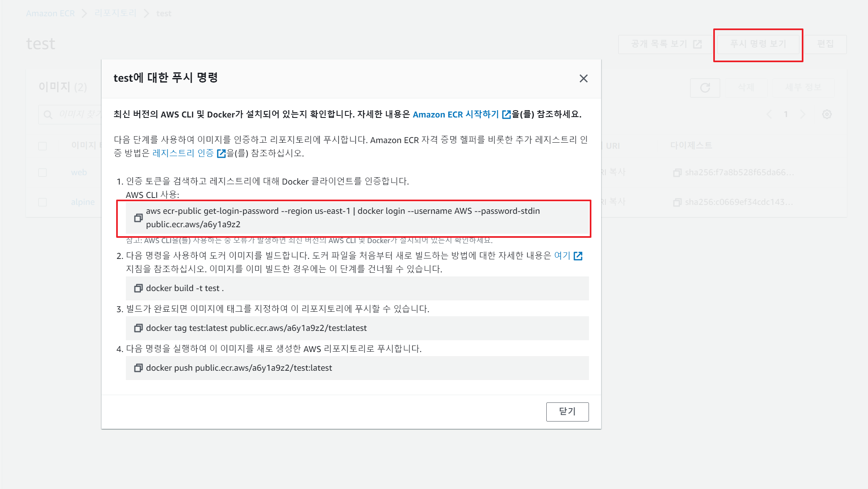Copy the web image digest
The height and width of the screenshot is (489, 868).
click(677, 173)
